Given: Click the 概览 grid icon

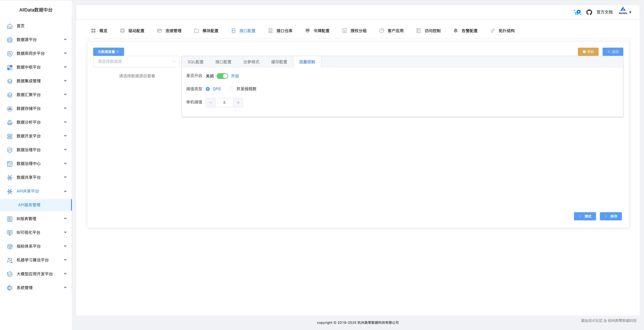Looking at the screenshot, I should [x=93, y=31].
